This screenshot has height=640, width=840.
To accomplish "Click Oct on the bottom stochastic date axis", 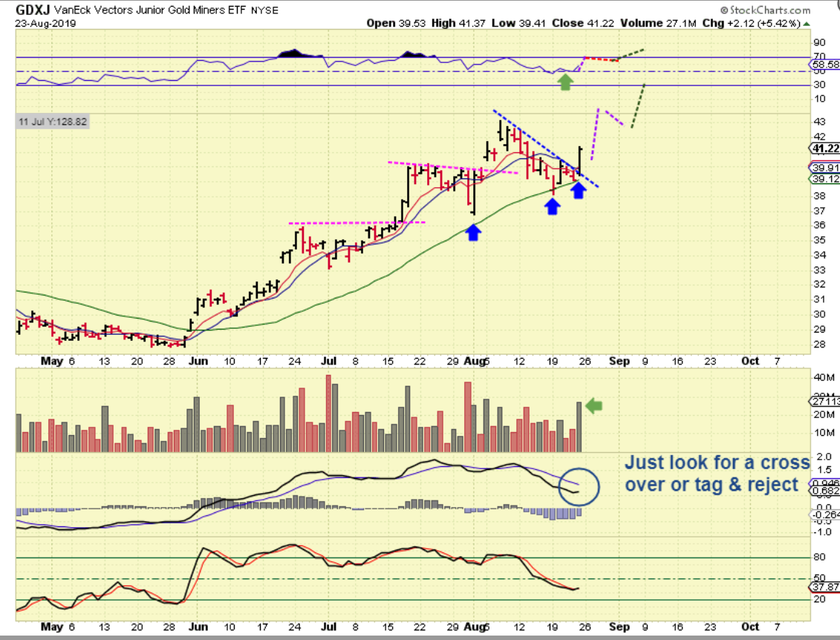I will click(x=750, y=627).
